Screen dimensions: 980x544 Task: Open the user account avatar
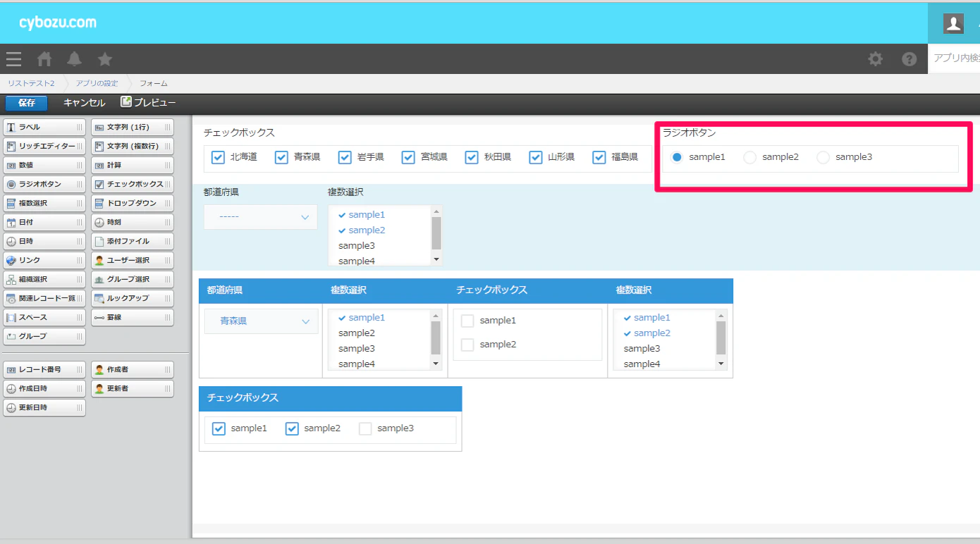pos(954,23)
